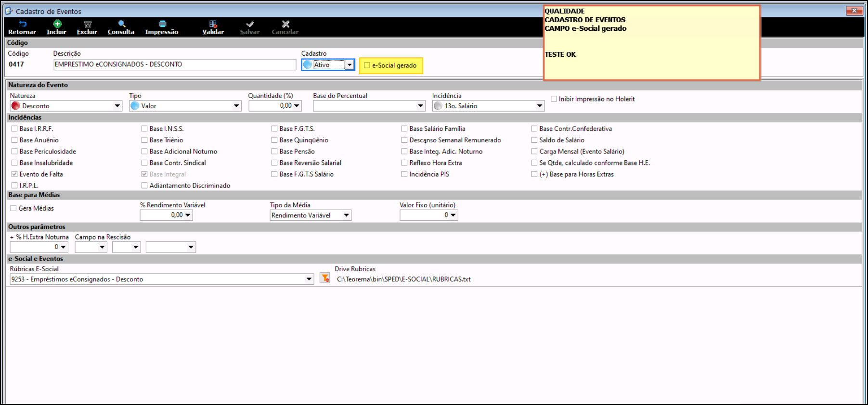Check Base Contr.Confederativa box
This screenshot has height=405, width=868.
click(534, 128)
